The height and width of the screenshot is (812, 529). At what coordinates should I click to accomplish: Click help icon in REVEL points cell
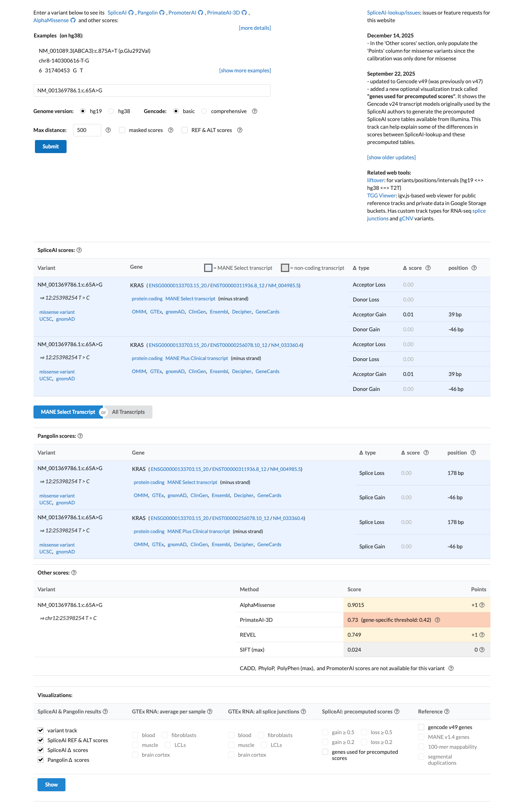482,635
